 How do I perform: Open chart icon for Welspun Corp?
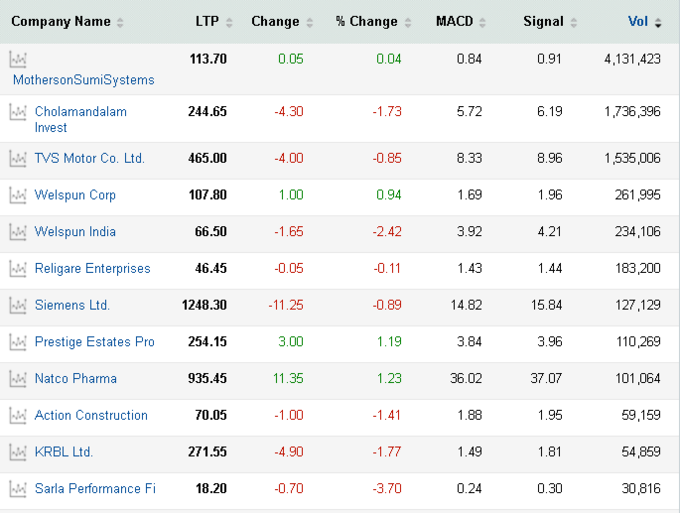pyautogui.click(x=18, y=196)
